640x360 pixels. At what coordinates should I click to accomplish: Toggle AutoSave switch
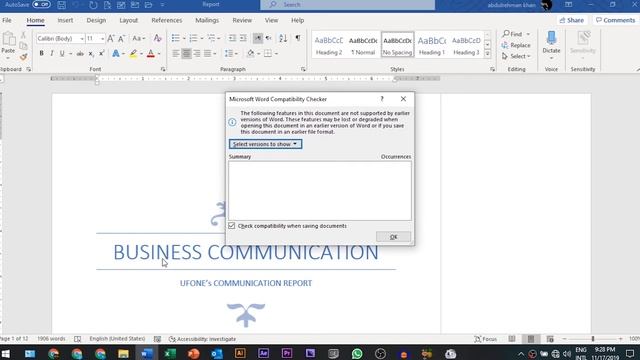click(x=41, y=4)
